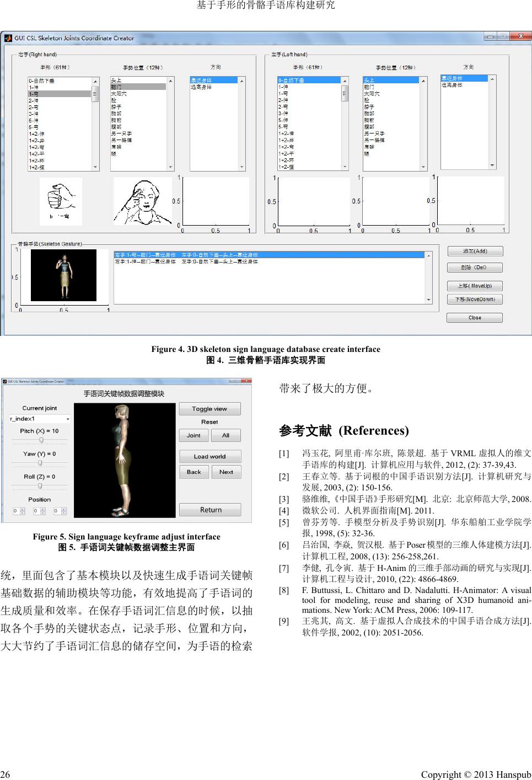Click the 添加(Add) button
This screenshot has height=780, width=532.
[475, 251]
